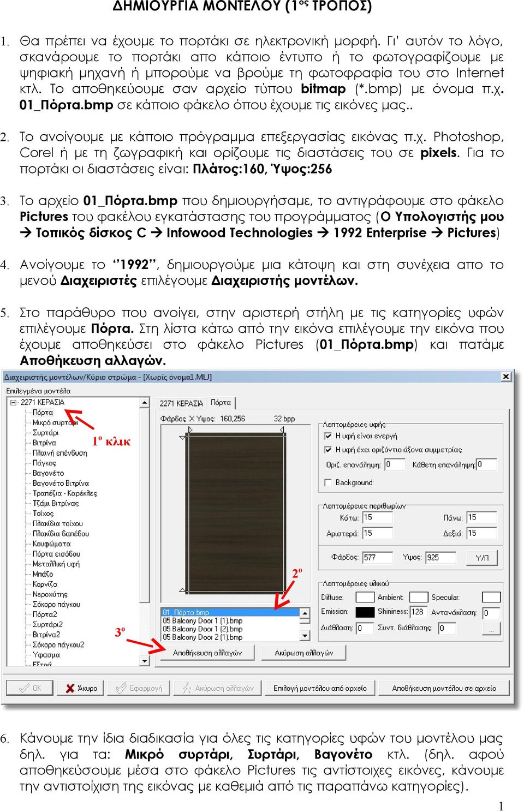Image resolution: width=524 pixels, height=812 pixels.
Task: Select the Βαγονέτο Βιτρίνα tree row
Action: [61, 483]
